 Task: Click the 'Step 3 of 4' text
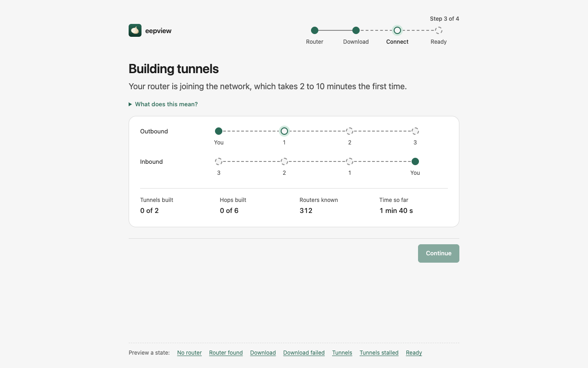444,19
